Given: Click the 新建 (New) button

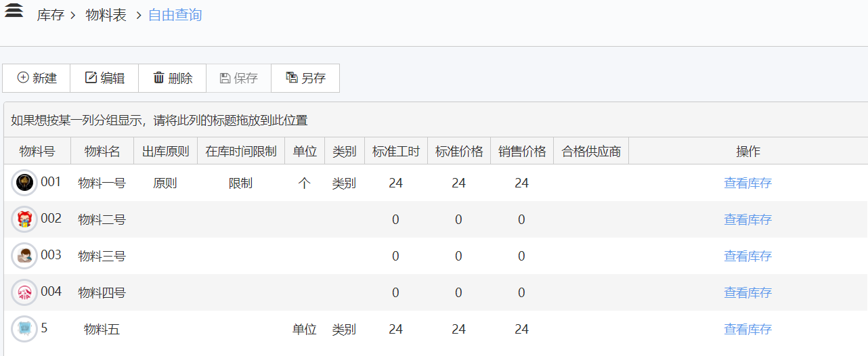Looking at the screenshot, I should pyautogui.click(x=37, y=79).
